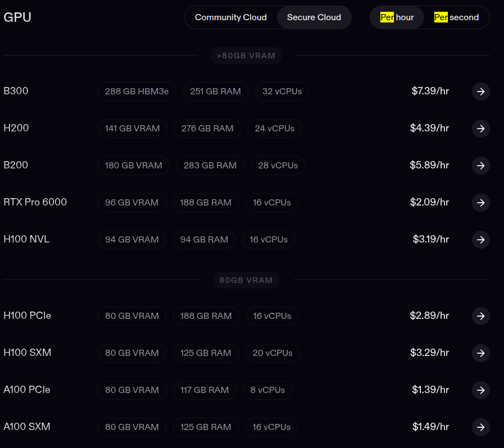Select the H200 GPU name
This screenshot has height=448, width=504.
(16, 128)
